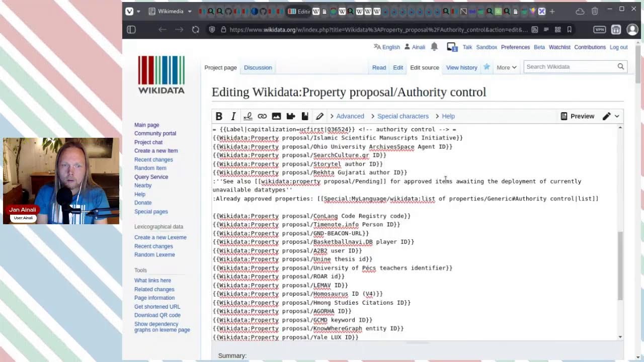644x362 pixels.
Task: Open the cloud sync icon in the tab bar
Action: click(580, 11)
